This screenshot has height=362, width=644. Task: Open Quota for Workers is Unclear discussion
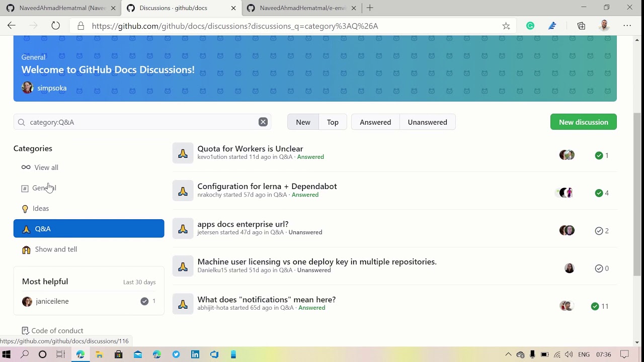tap(250, 149)
